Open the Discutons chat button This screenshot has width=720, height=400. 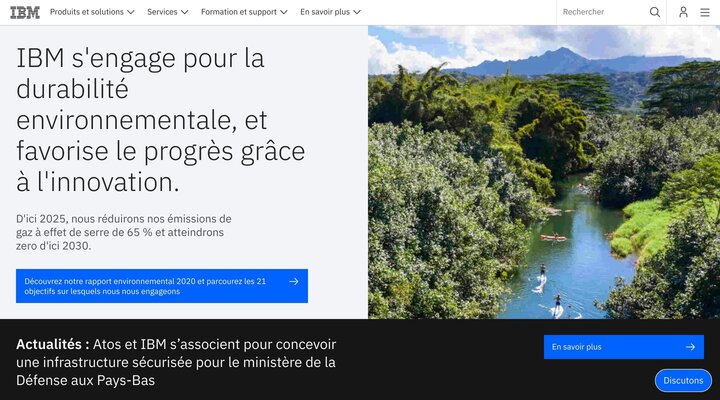tap(683, 381)
